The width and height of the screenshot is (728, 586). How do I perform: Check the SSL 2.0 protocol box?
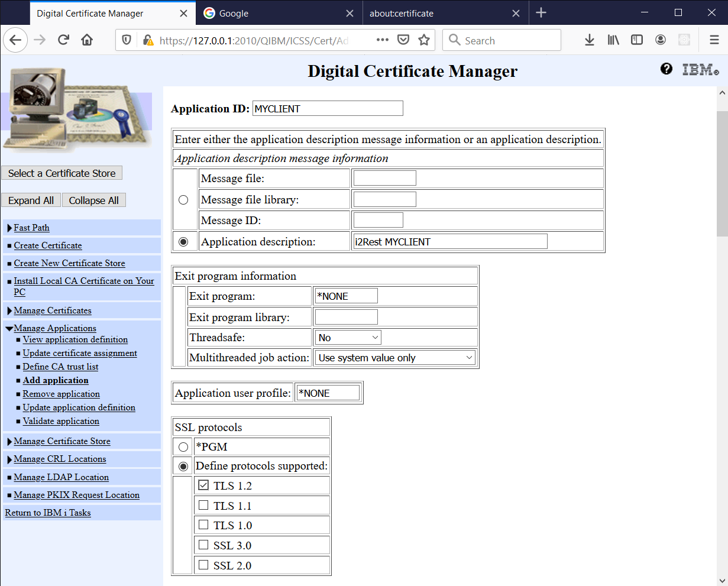[203, 565]
